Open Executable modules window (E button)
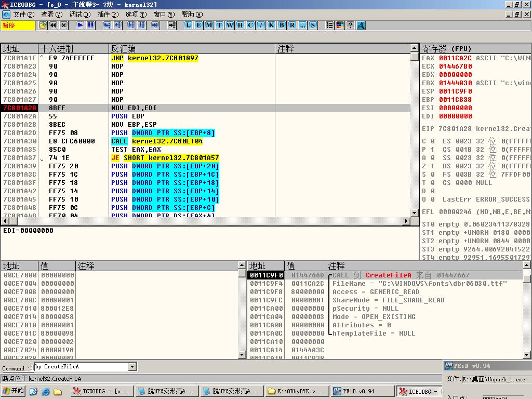 click(198, 25)
